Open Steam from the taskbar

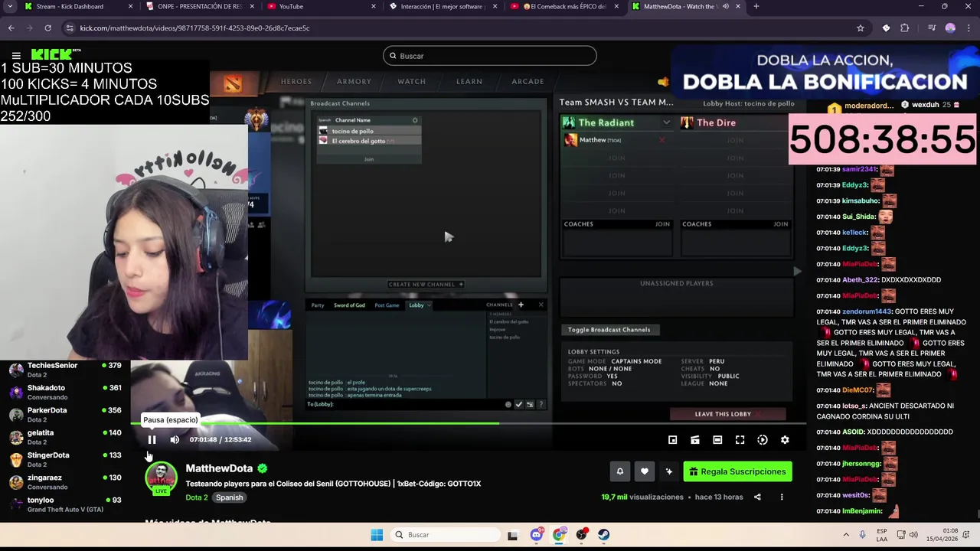click(x=604, y=535)
